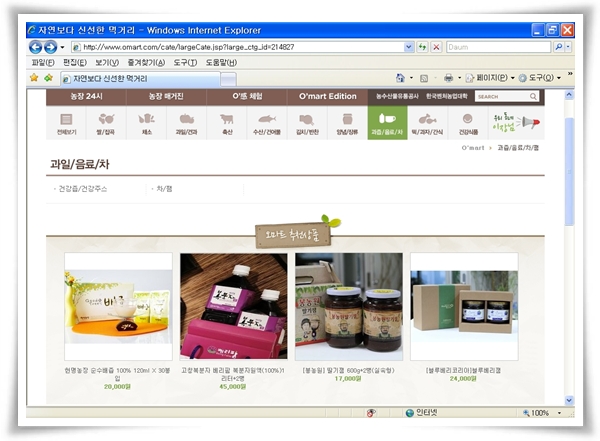
Task: Open the blueberry jam gift box thumbnail
Action: (x=463, y=307)
